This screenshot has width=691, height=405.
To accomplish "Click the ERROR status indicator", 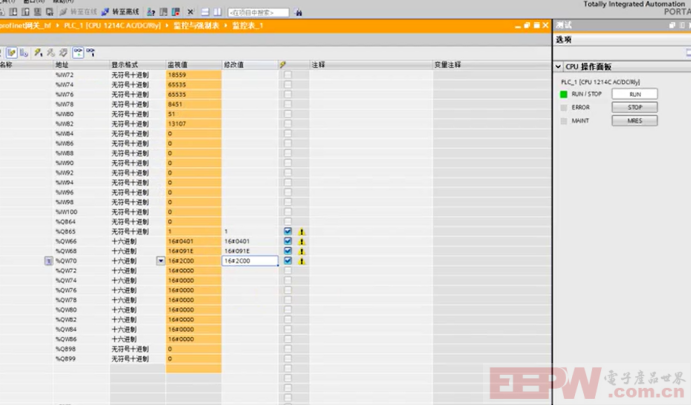I will click(564, 107).
